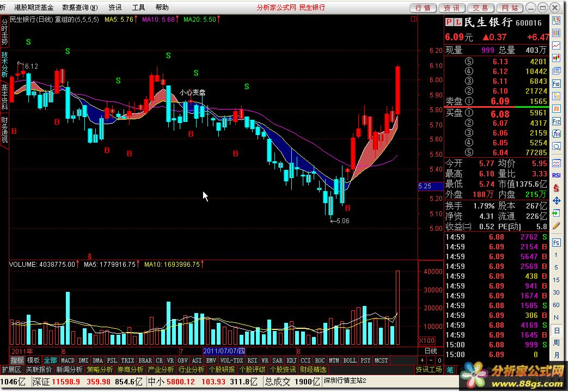Image resolution: width=569 pixels, height=392 pixels.
Task: Open the 帮助 menu
Action: coord(162,7)
